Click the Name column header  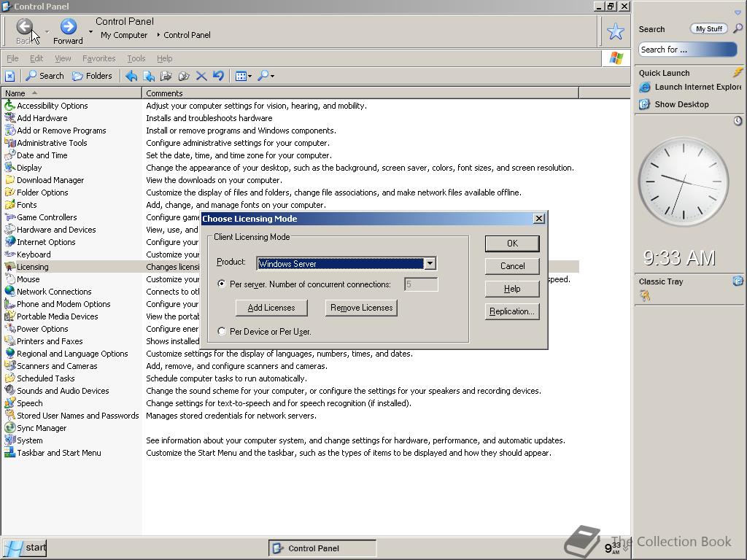71,93
